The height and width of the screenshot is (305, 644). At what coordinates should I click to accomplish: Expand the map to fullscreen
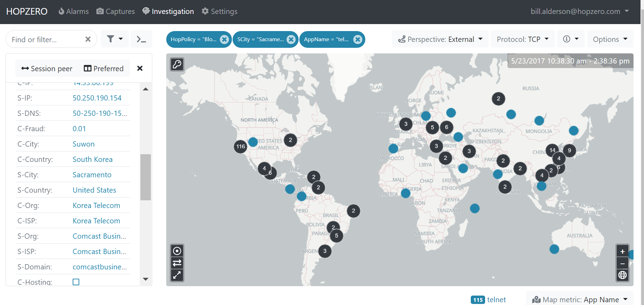pyautogui.click(x=177, y=275)
